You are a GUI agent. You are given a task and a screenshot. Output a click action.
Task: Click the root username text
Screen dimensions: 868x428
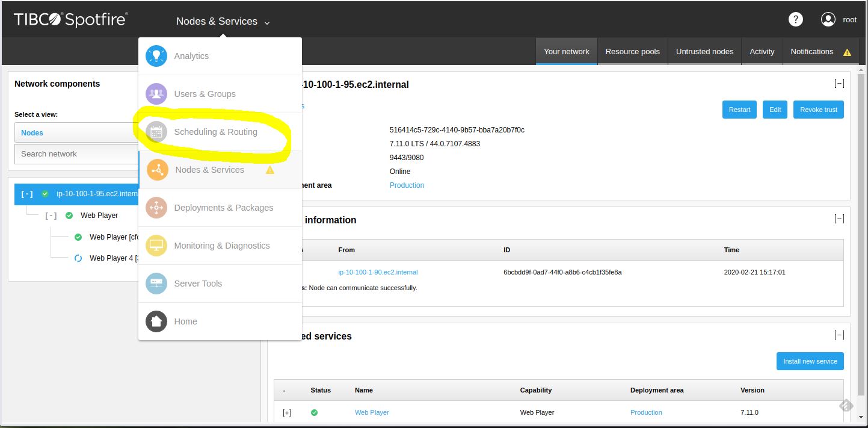coord(849,19)
